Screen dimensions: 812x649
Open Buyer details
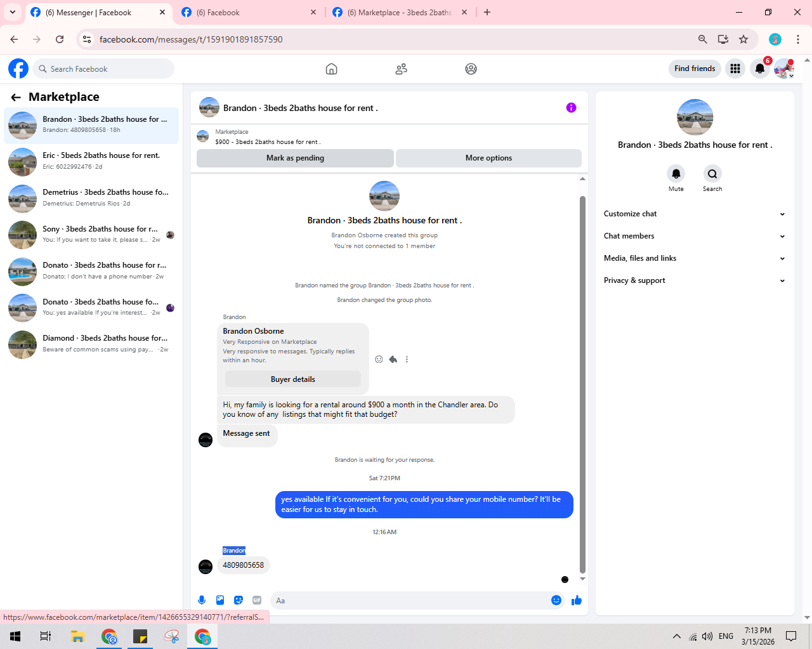[293, 379]
